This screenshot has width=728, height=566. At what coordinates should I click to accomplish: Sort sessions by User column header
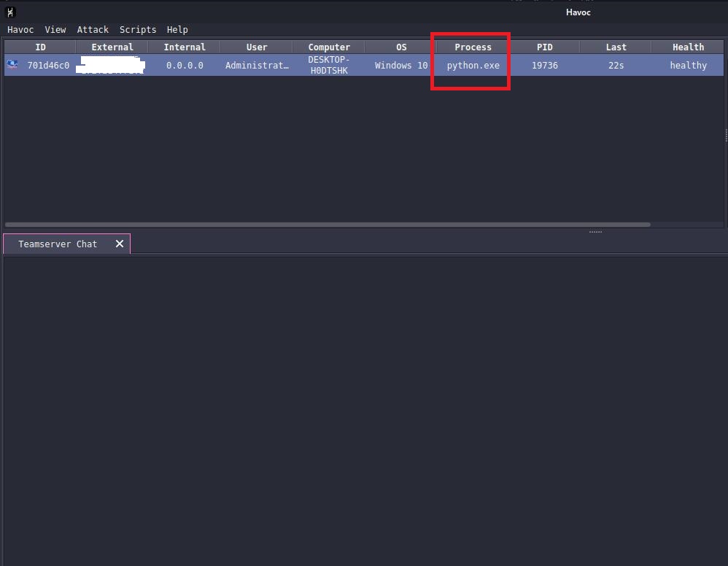(x=256, y=47)
